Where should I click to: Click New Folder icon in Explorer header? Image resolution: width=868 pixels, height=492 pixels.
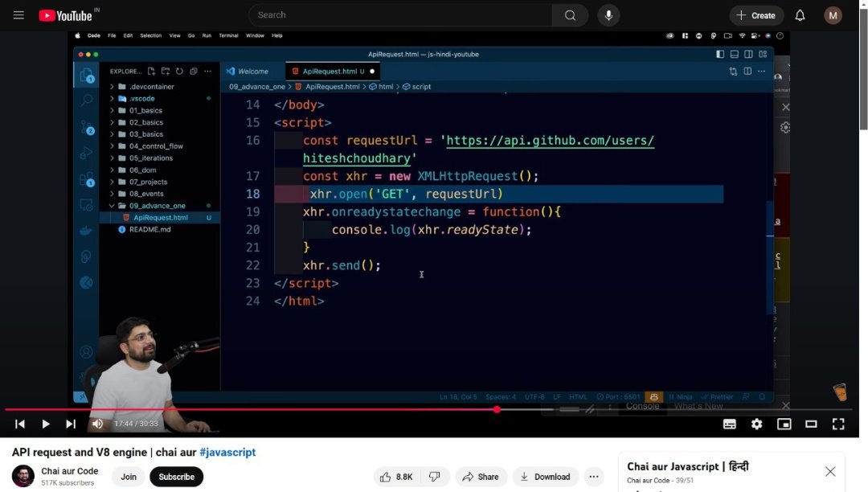pos(165,72)
